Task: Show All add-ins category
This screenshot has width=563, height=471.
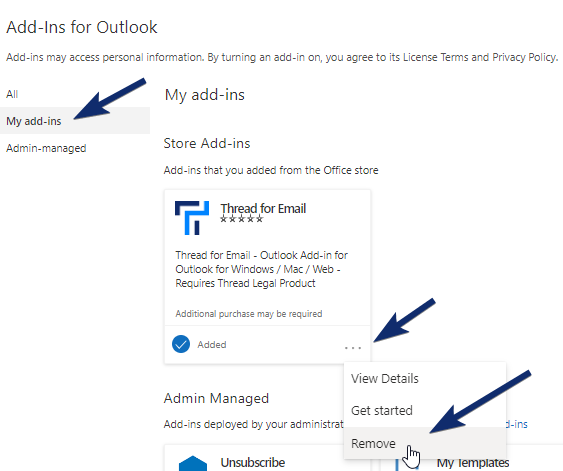Action: [x=12, y=94]
